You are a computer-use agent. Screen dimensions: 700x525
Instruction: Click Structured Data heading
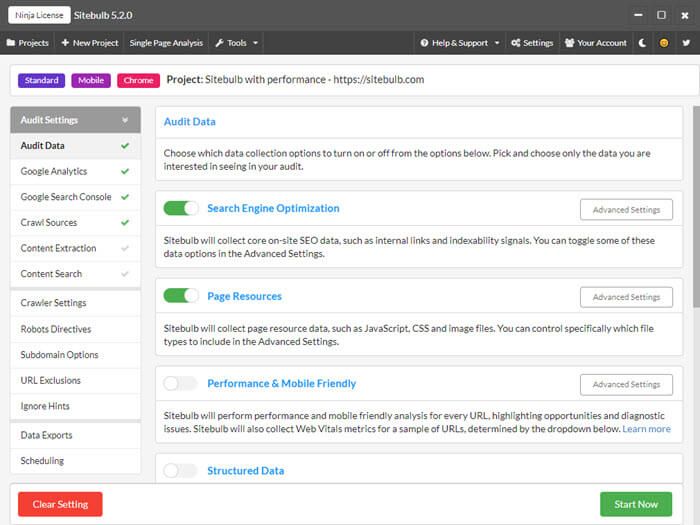pos(246,471)
